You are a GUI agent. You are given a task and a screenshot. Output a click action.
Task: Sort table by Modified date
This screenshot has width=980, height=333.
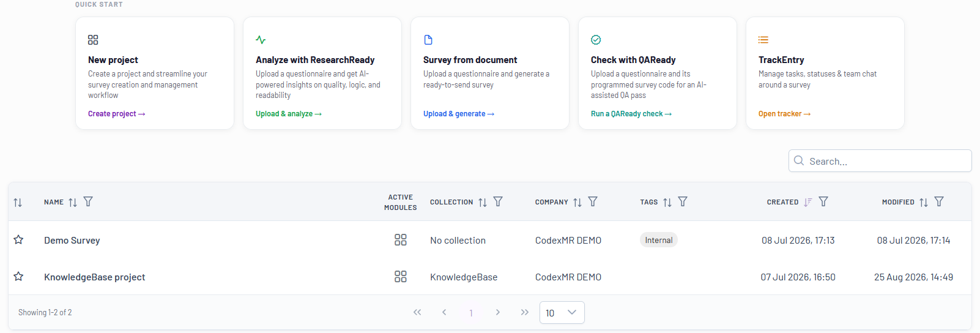924,202
